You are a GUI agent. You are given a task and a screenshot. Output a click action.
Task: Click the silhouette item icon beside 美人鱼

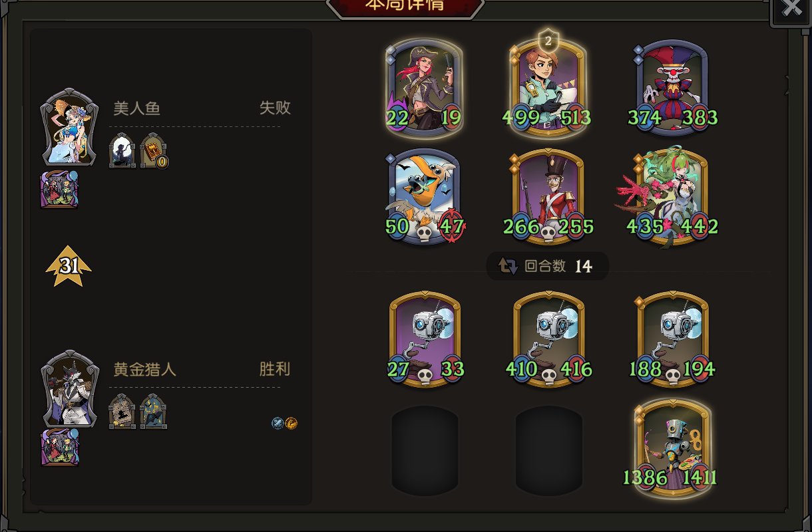coord(122,150)
